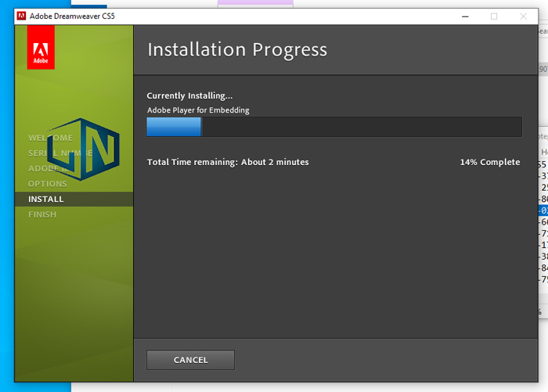Click the Adobe icon in title bar
This screenshot has height=392, width=548.
(x=22, y=16)
